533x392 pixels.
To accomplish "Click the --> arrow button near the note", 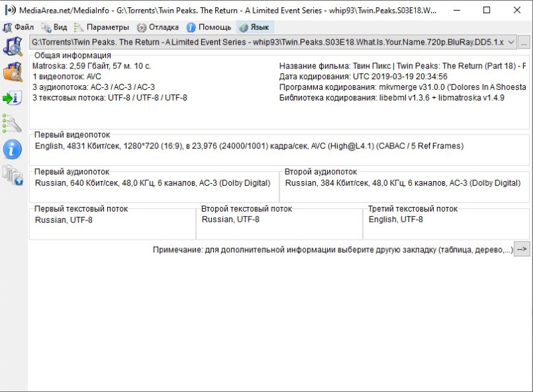I will click(x=522, y=250).
